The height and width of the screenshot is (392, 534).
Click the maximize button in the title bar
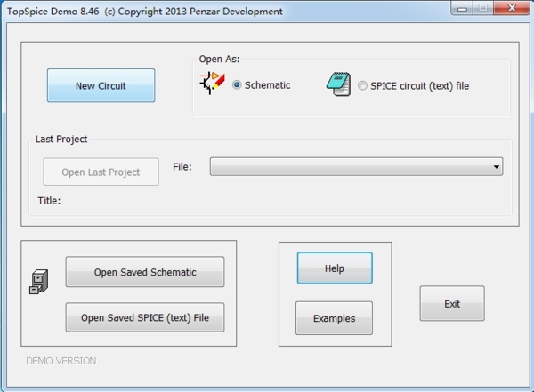tap(481, 10)
